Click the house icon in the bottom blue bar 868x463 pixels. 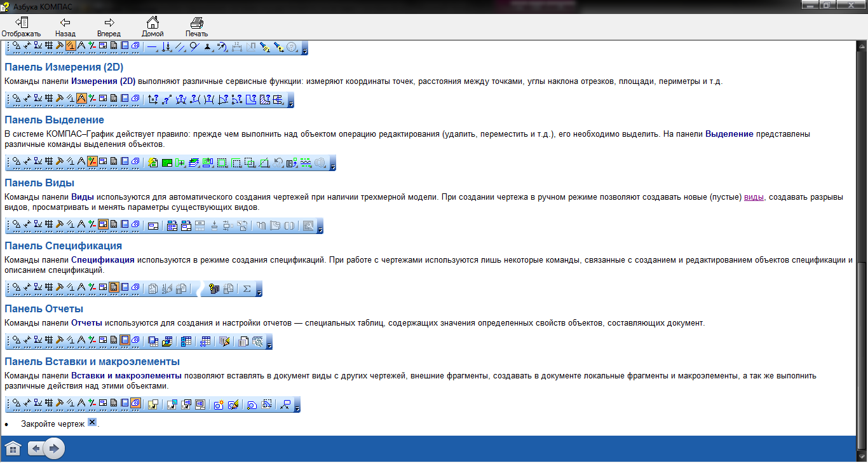point(13,448)
